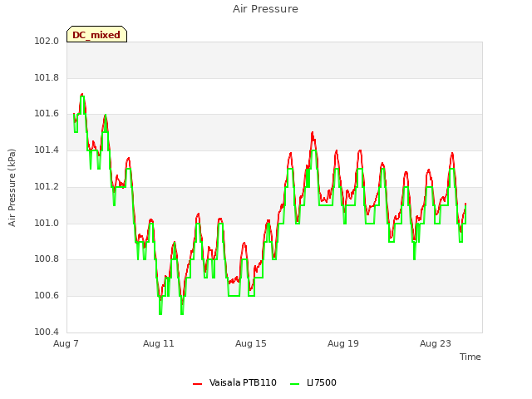The width and height of the screenshot is (532, 399).
Task: Click the DC_mixed label tag
Action: (96, 34)
